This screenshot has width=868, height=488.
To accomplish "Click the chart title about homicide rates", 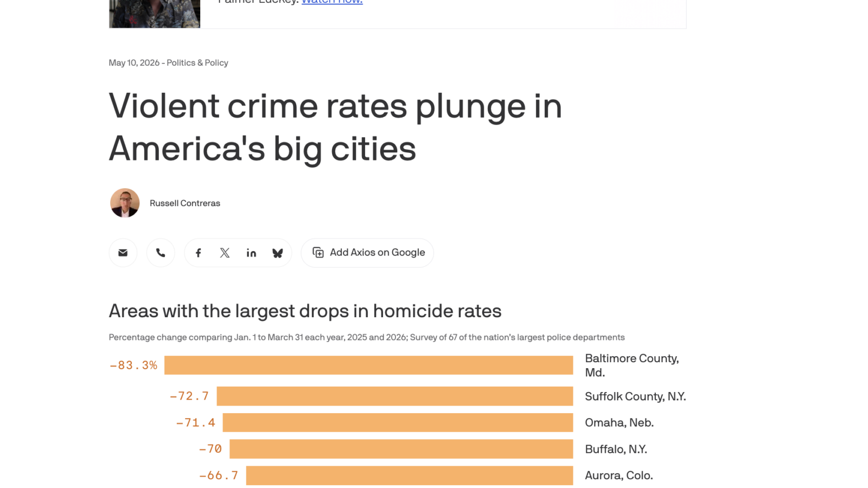I will click(305, 311).
